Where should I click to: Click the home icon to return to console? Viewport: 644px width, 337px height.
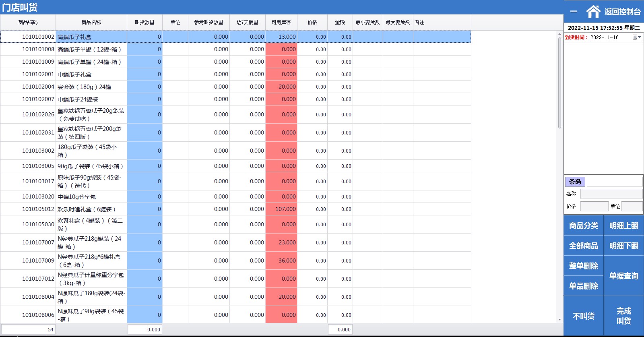(x=593, y=12)
